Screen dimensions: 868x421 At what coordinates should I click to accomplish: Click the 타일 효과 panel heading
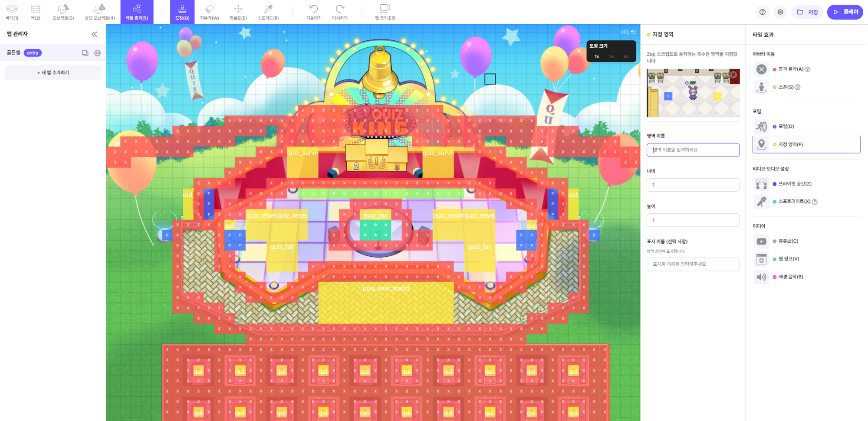(x=763, y=35)
